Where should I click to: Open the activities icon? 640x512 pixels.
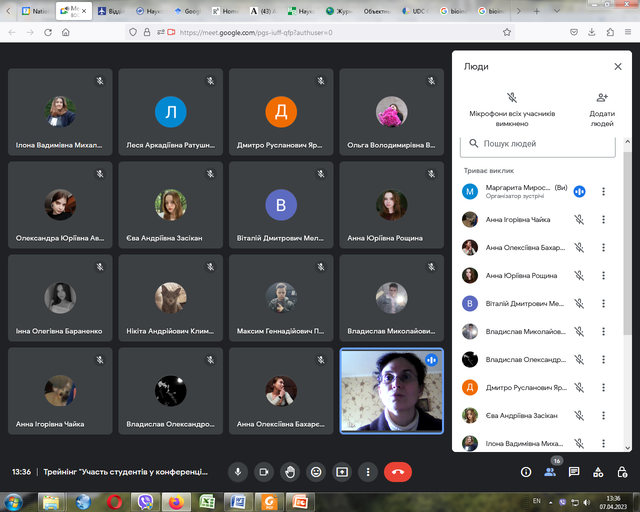tap(597, 471)
